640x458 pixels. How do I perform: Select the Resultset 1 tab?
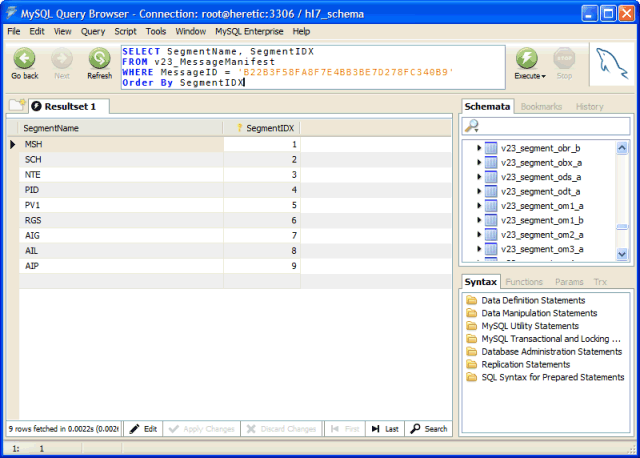[x=69, y=107]
